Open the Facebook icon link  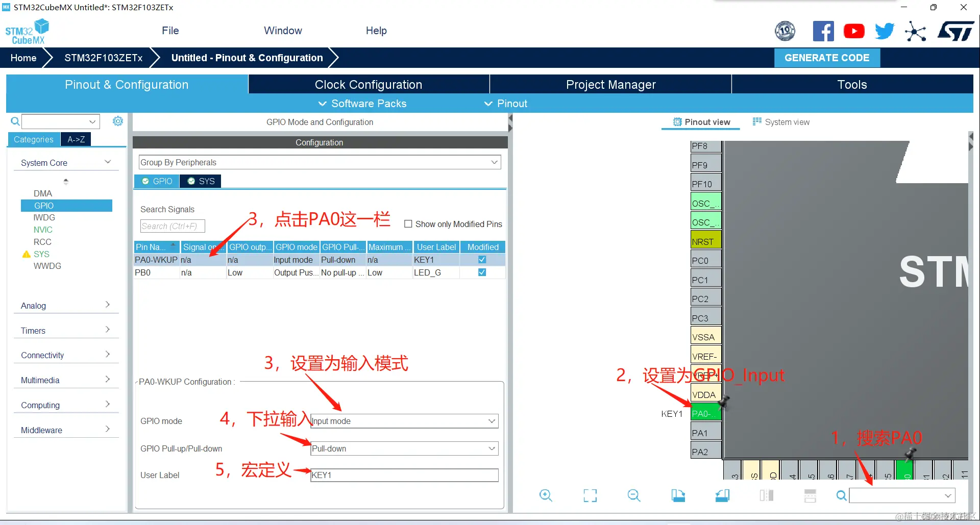[823, 31]
